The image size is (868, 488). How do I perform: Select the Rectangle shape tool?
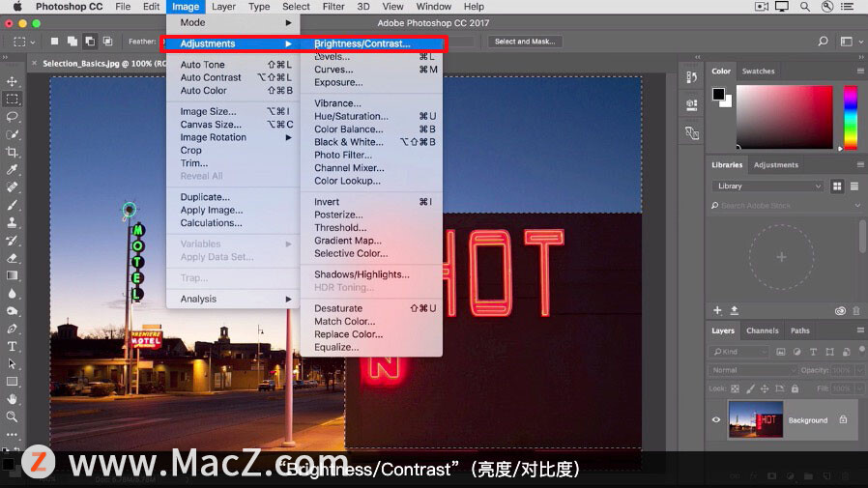(x=12, y=381)
